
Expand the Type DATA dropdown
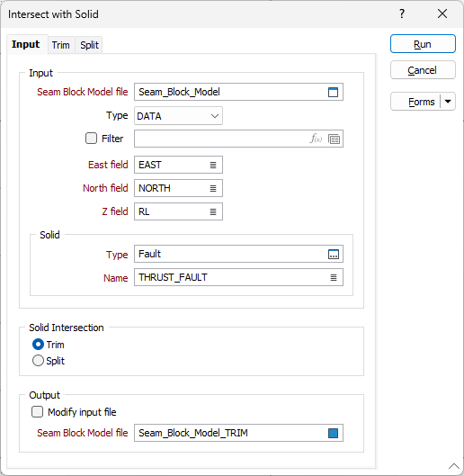pyautogui.click(x=178, y=116)
